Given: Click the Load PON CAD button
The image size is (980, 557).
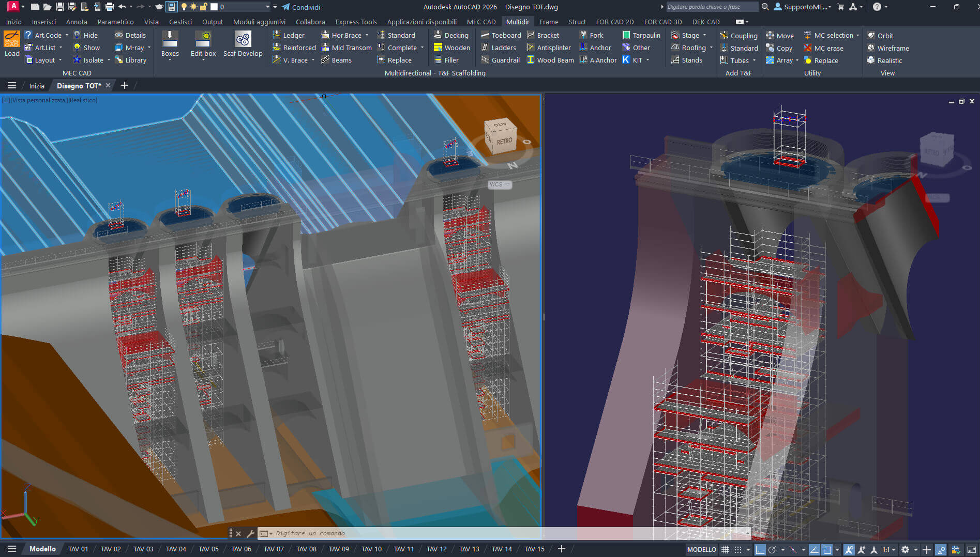Looking at the screenshot, I should click(12, 44).
